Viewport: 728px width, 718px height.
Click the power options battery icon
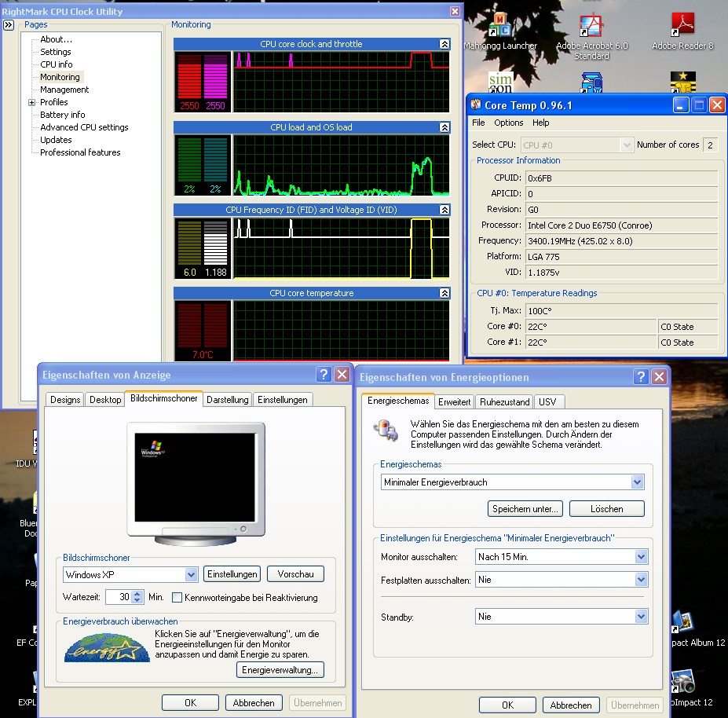tap(386, 430)
